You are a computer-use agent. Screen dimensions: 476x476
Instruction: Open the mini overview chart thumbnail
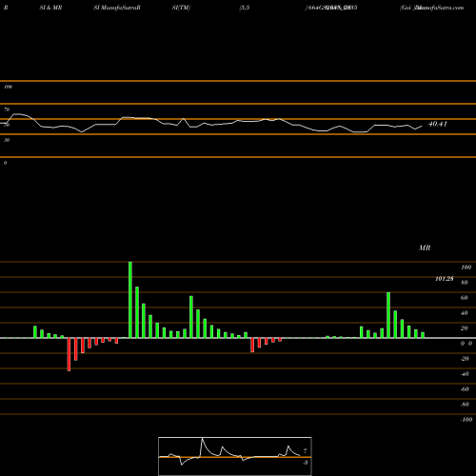[235, 456]
